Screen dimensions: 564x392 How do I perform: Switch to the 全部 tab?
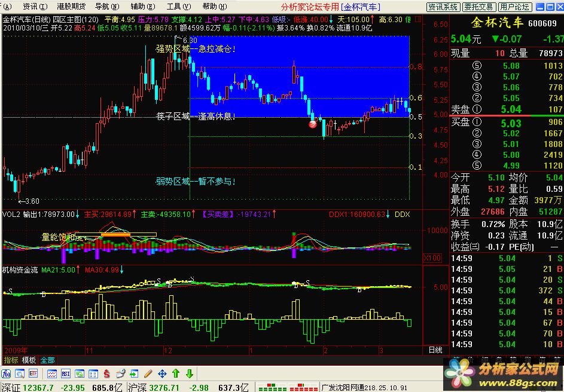pos(47,360)
